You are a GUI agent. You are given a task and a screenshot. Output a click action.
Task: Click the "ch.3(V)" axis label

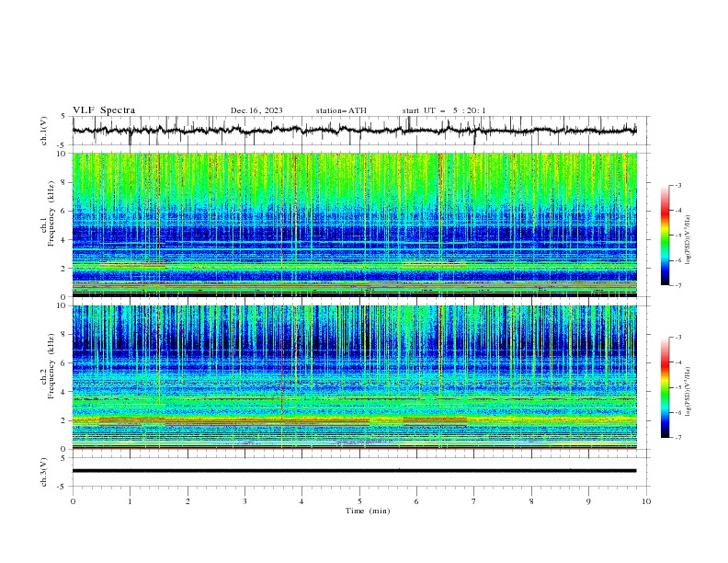[44, 473]
